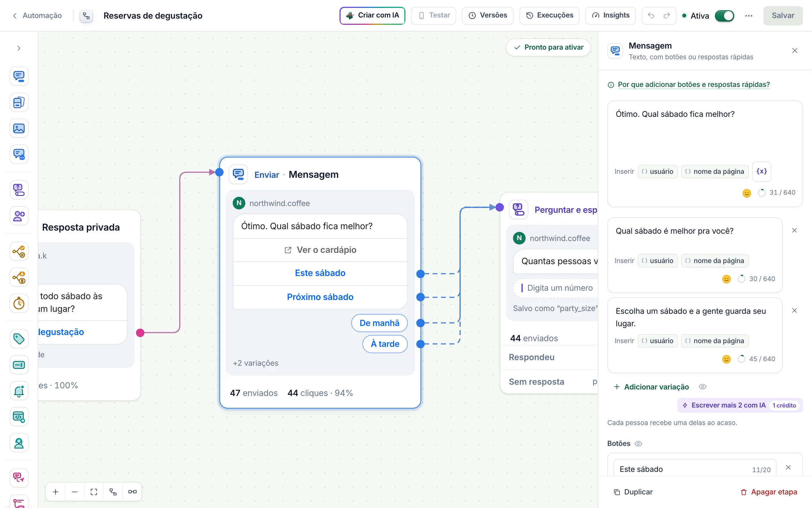Select the A/B split icon in sidebar
The image size is (812, 508).
[x=19, y=277]
